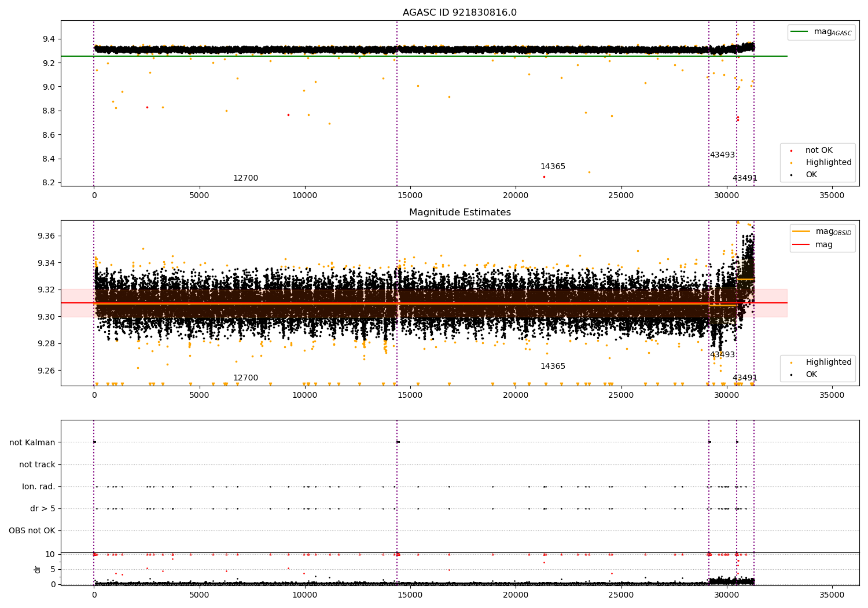868x608 pixels.
Task: Click annotation '12700' in the top plot
Action: [245, 178]
